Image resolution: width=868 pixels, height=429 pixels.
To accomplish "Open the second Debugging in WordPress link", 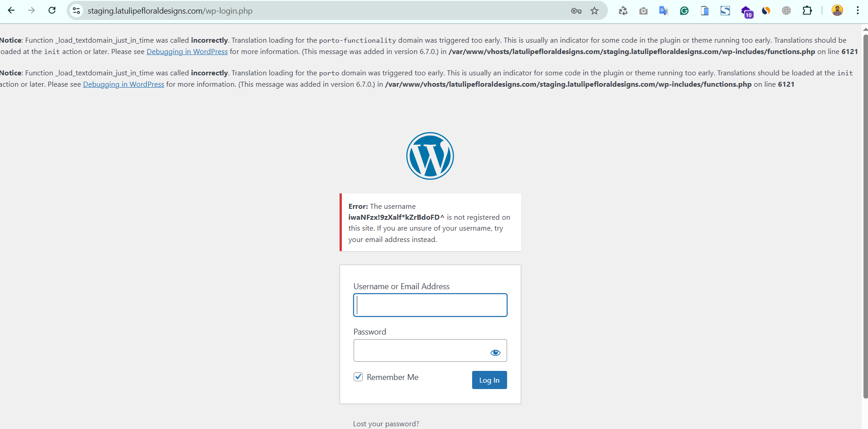I will [x=123, y=84].
